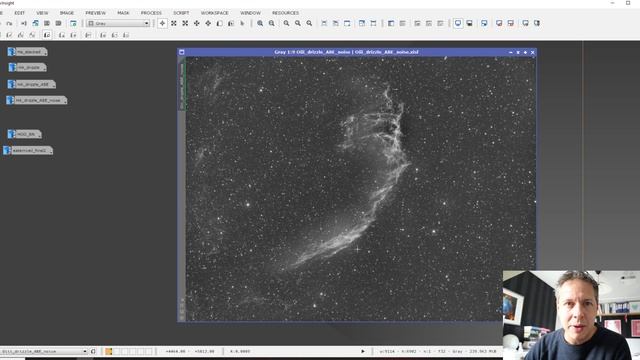Click the play arrow in the status bar
640x360 pixels.
pyautogui.click(x=362, y=351)
